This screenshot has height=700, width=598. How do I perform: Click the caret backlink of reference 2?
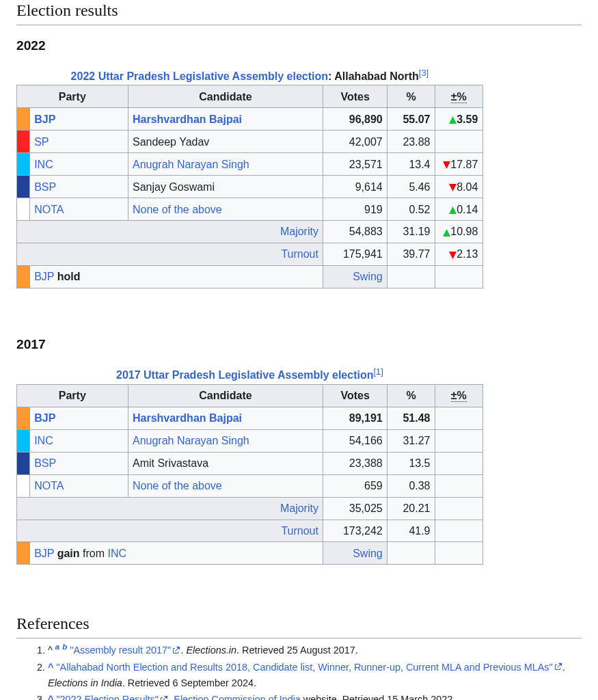coord(51,667)
